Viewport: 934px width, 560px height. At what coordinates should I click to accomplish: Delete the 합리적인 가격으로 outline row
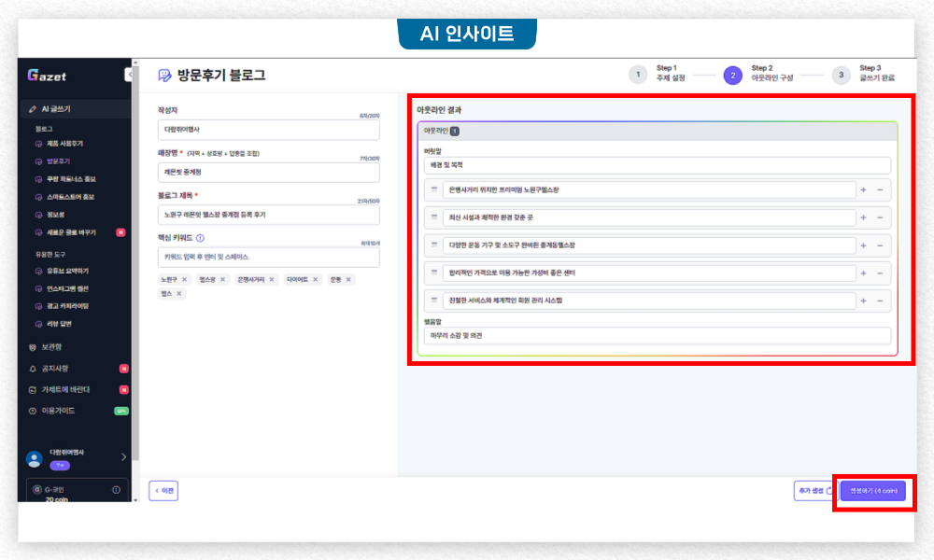tap(880, 273)
